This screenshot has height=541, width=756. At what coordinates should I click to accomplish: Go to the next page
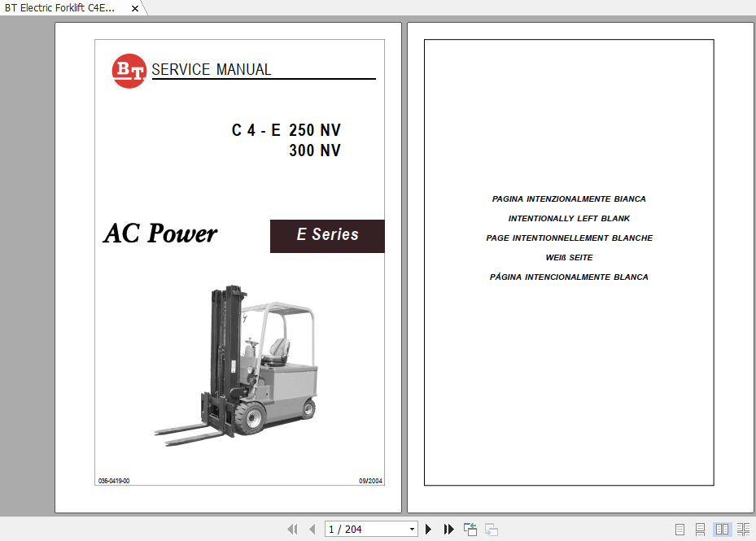click(x=428, y=530)
